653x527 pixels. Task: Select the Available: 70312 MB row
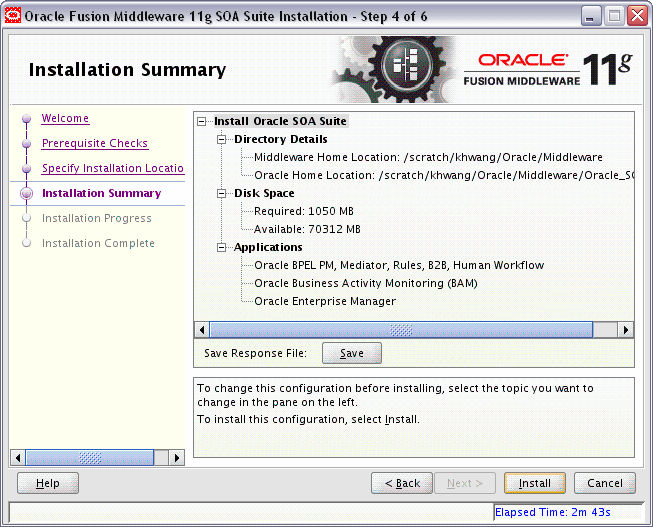point(307,230)
